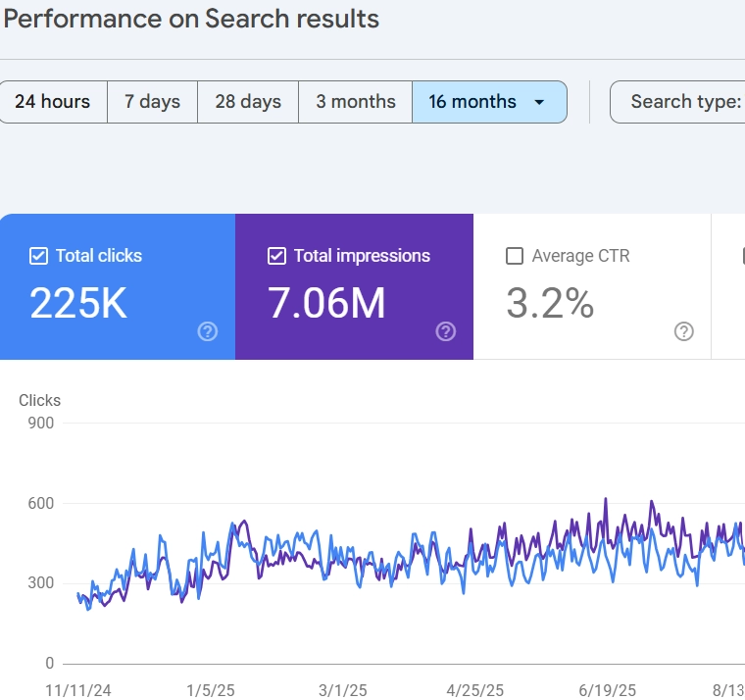The image size is (745, 700).
Task: Select the 24 hours date range
Action: pos(53,102)
